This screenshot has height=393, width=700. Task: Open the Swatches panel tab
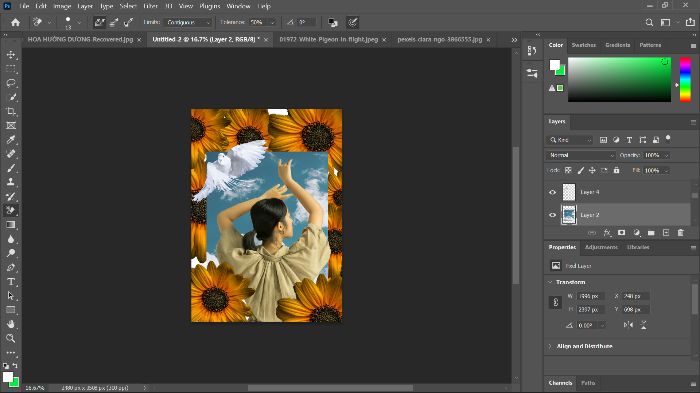pos(583,45)
